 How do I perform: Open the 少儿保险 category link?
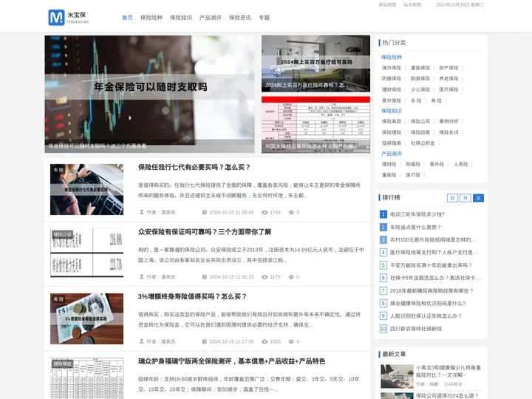[420, 89]
